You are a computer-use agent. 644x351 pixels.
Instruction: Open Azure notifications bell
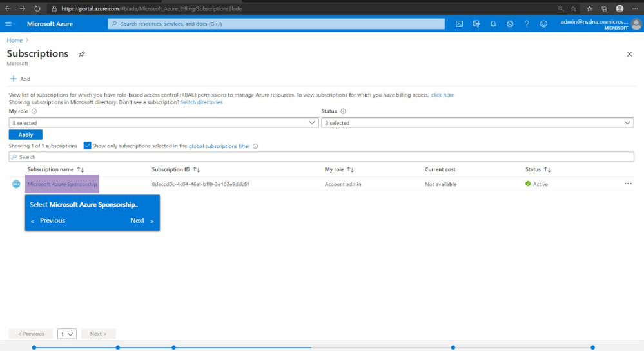click(x=493, y=24)
